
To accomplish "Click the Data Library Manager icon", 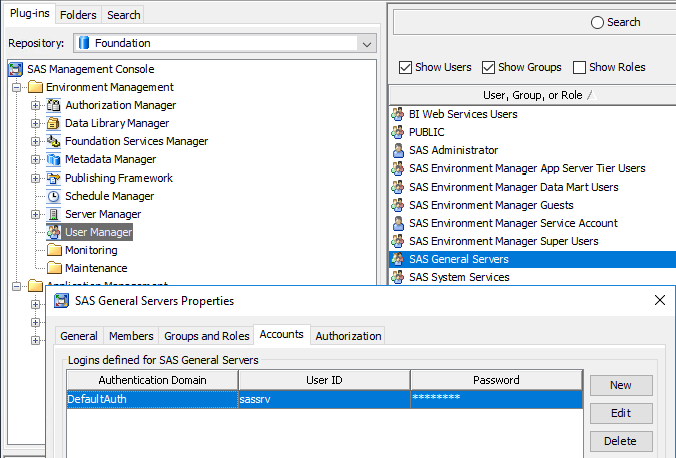I will pos(55,123).
